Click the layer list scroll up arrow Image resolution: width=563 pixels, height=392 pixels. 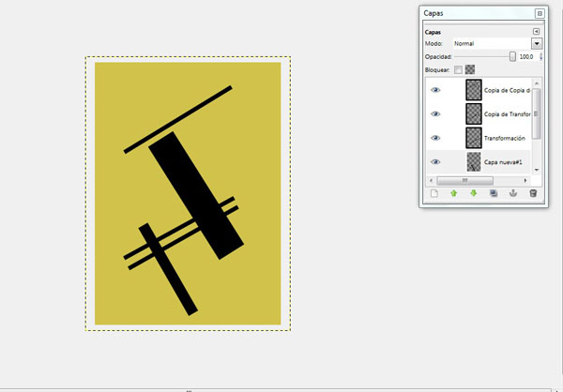pos(537,83)
